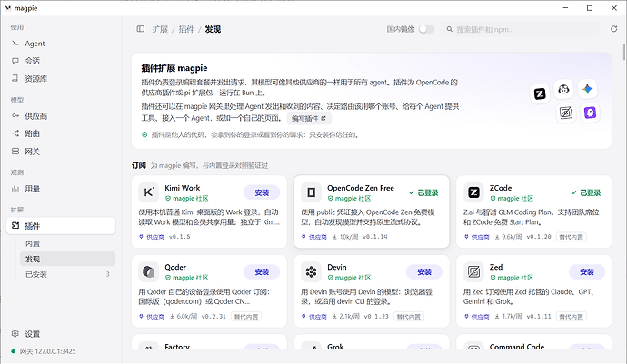Click the 供应商 tag on Kimi Work card
Screen dimensions: 627x364
click(152, 237)
